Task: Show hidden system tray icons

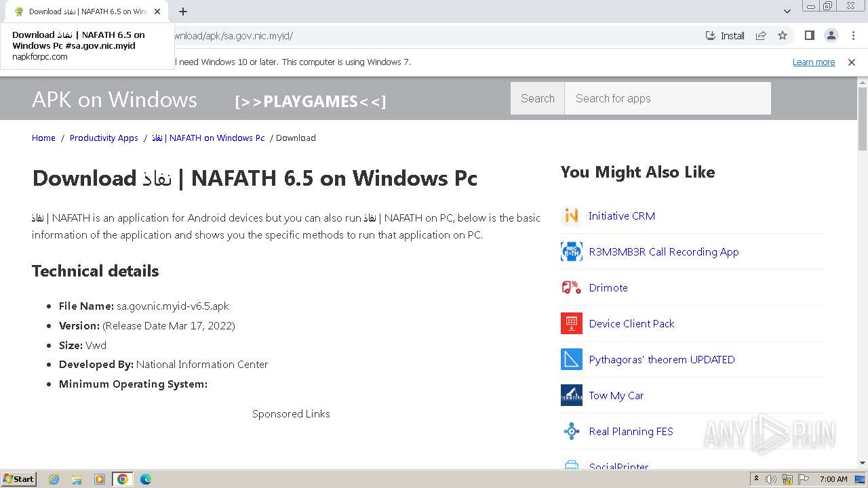Action: coord(756,479)
